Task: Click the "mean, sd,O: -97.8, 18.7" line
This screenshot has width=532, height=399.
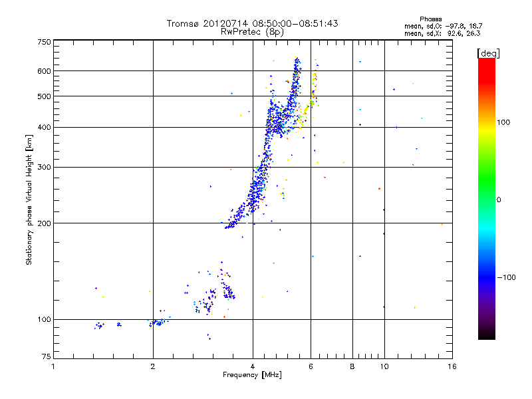Action: click(x=443, y=26)
